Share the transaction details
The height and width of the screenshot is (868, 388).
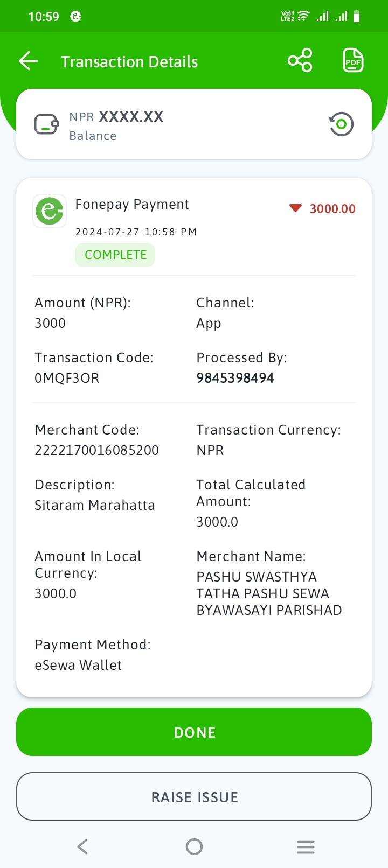[x=300, y=60]
